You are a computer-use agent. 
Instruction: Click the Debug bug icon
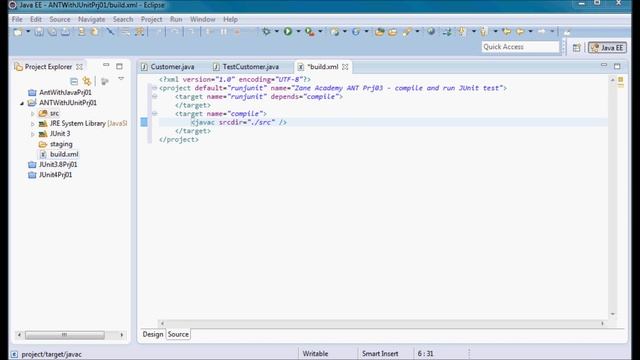[266, 31]
